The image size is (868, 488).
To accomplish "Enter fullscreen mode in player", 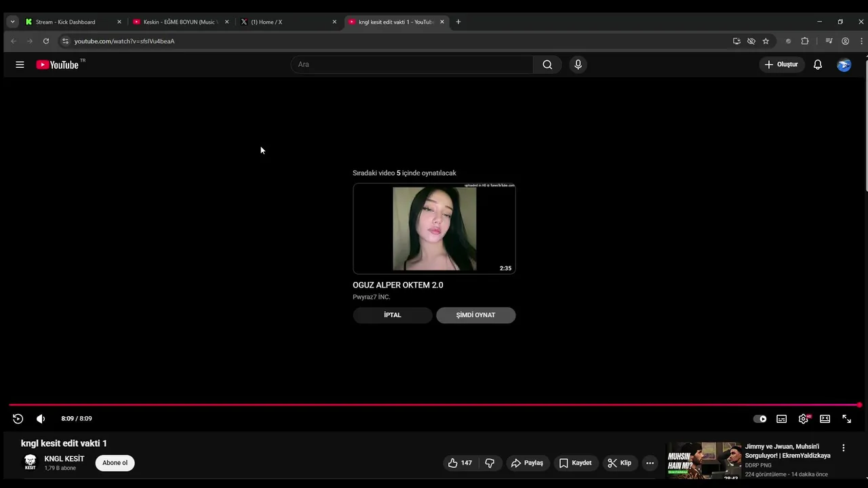I will tap(847, 419).
